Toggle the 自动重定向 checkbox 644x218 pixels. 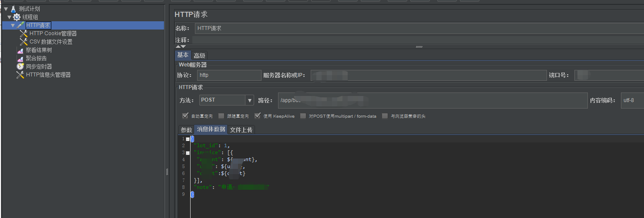point(185,116)
